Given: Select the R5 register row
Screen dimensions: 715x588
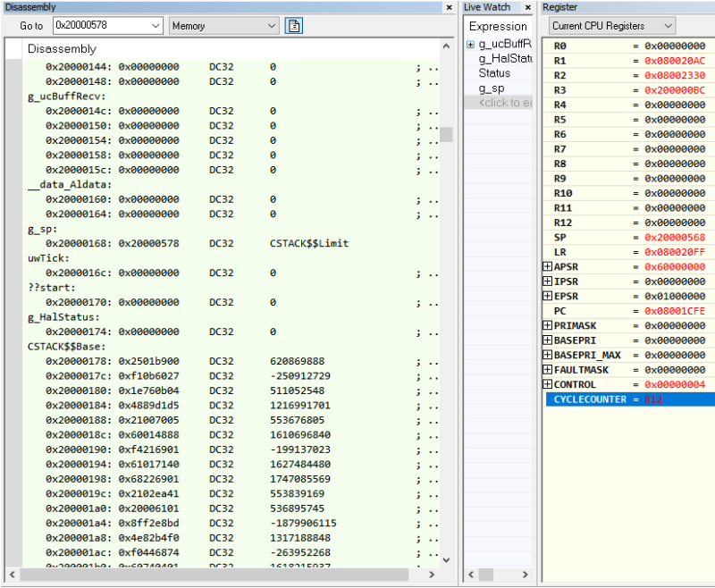Looking at the screenshot, I should click(x=626, y=120).
